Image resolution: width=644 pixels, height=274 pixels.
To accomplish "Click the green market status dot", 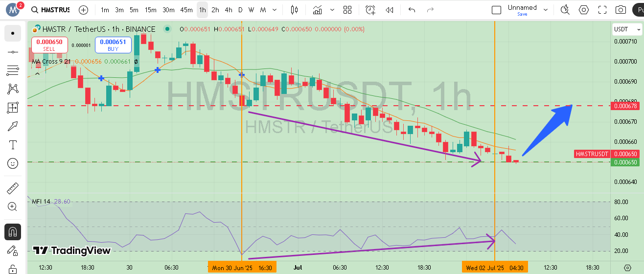I will click(168, 29).
